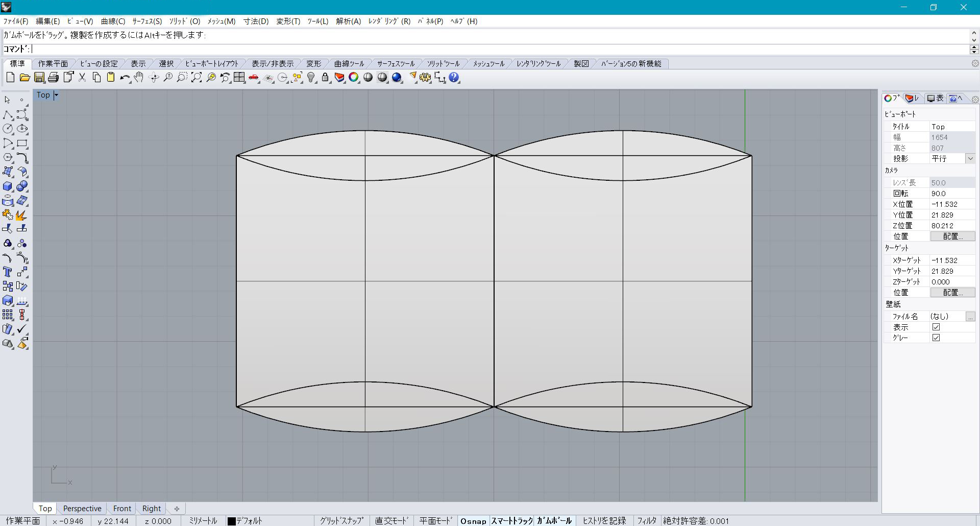Switch to the Right viewport tab
This screenshot has height=526, width=980.
click(152, 508)
